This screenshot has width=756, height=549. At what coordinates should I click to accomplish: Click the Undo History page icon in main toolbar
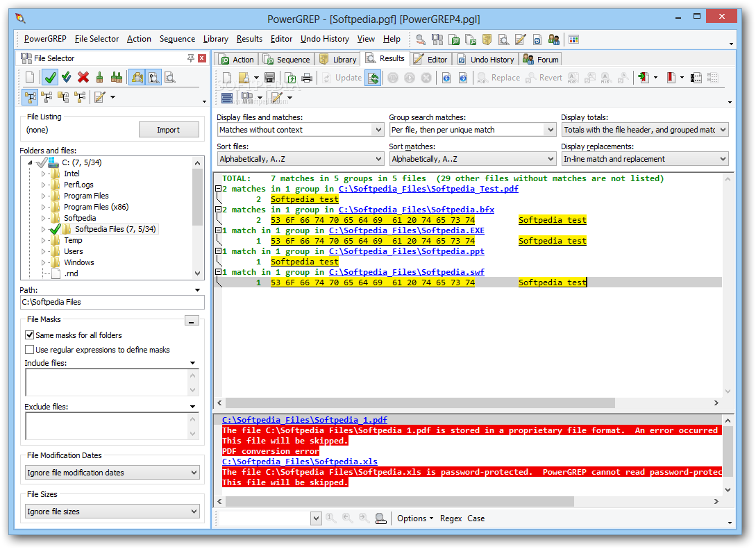537,40
